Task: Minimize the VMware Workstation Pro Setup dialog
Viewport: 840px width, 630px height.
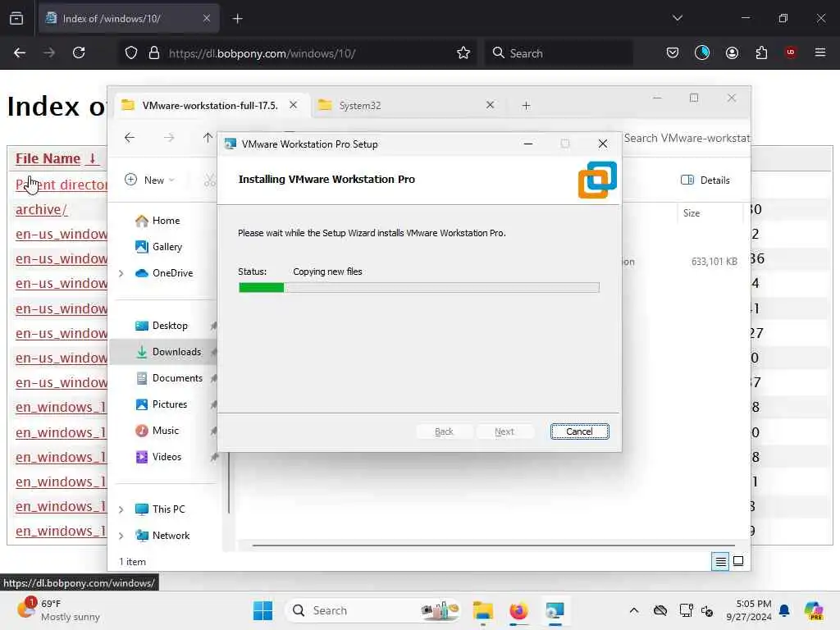Action: click(528, 144)
